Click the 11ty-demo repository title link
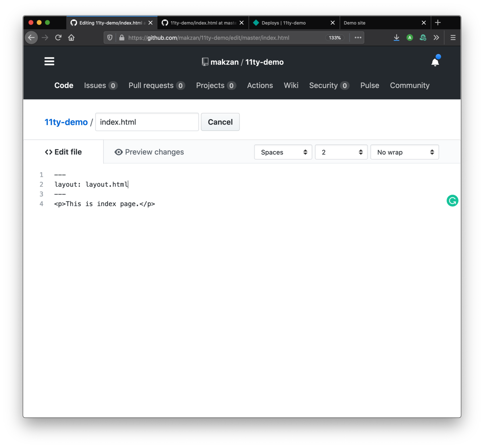 [x=264, y=62]
